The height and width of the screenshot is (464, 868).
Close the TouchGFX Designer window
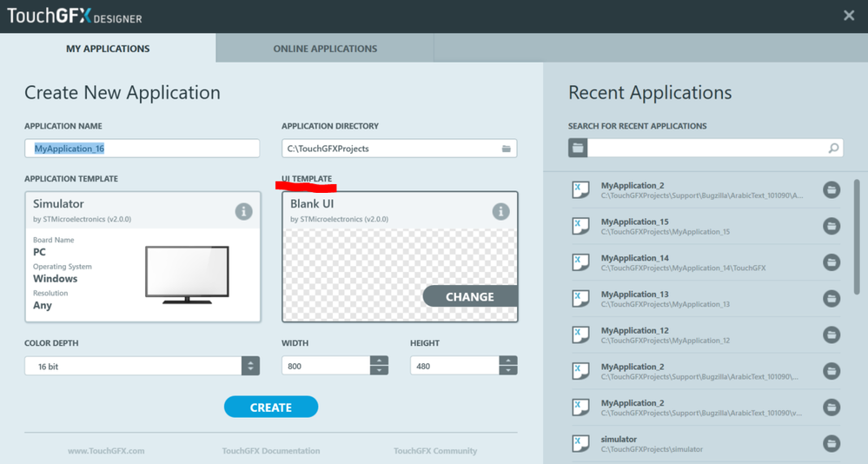coord(849,16)
